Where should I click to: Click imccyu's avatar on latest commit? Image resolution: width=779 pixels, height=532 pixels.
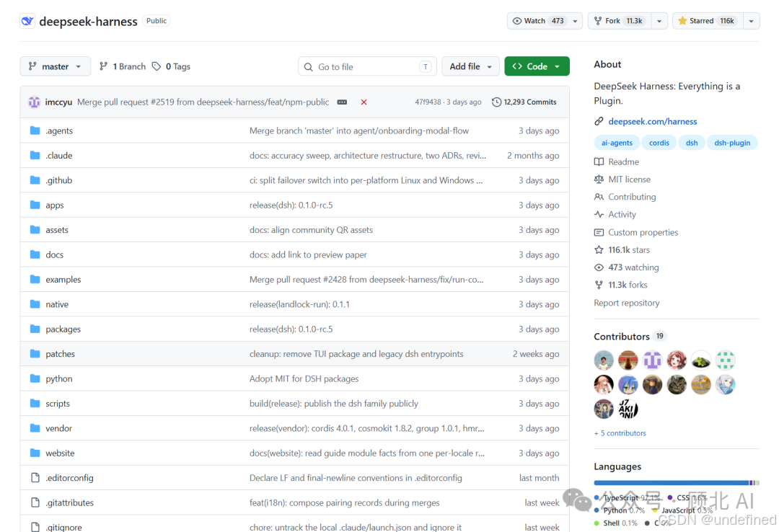coord(35,102)
